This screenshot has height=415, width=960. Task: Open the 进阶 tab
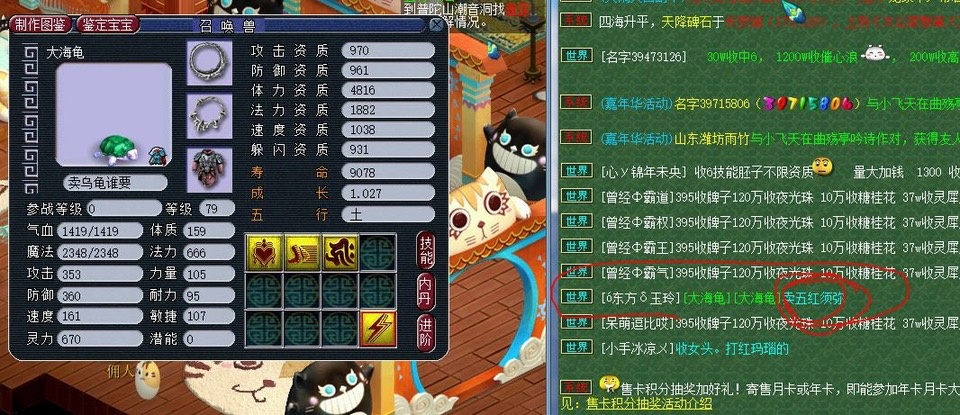pyautogui.click(x=426, y=332)
